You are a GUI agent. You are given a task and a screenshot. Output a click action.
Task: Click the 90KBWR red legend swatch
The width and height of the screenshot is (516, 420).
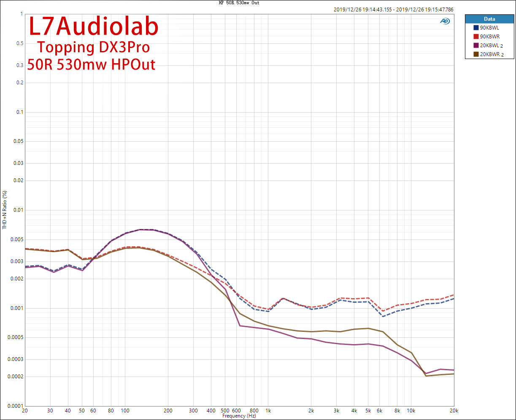pyautogui.click(x=476, y=37)
